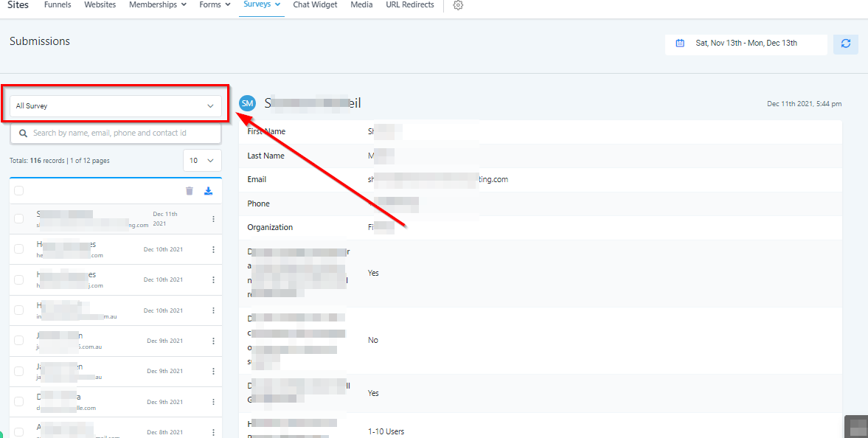Open the Chat Widget tab

pos(315,5)
